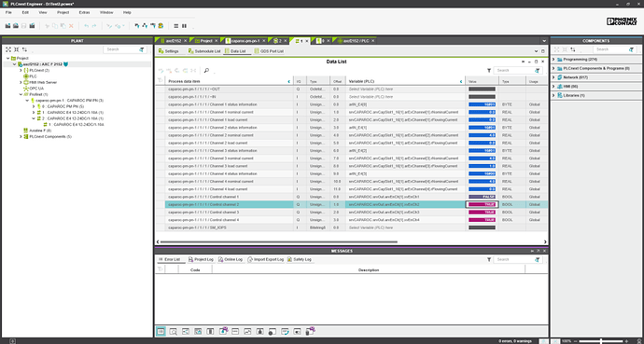
Task: Click the highlighted first icon in bottom cockpit bar
Action: point(161,331)
